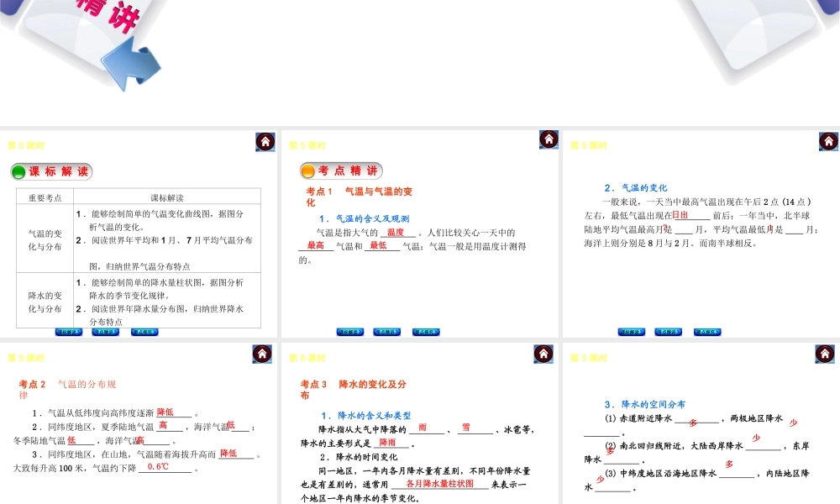The width and height of the screenshot is (840, 504).
Task: Click the red answer 雪
Action: (x=466, y=428)
